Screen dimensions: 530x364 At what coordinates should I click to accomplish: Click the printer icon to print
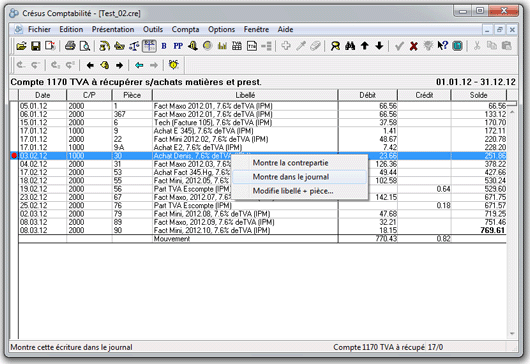[x=70, y=46]
